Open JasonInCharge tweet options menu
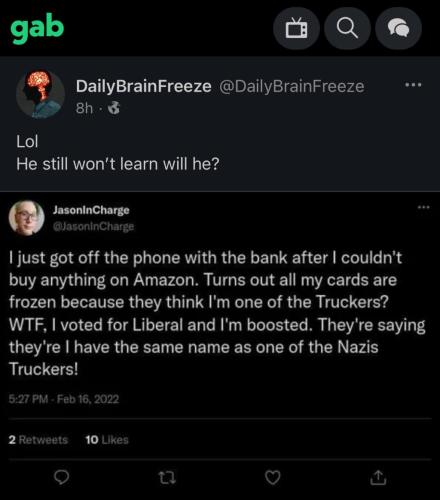Screen dimensions: 440x500 (424, 207)
